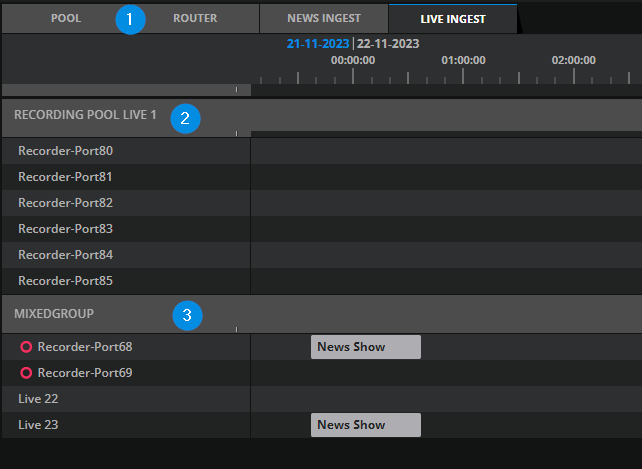Click the 01:00:00 mark on the ruler

(463, 60)
